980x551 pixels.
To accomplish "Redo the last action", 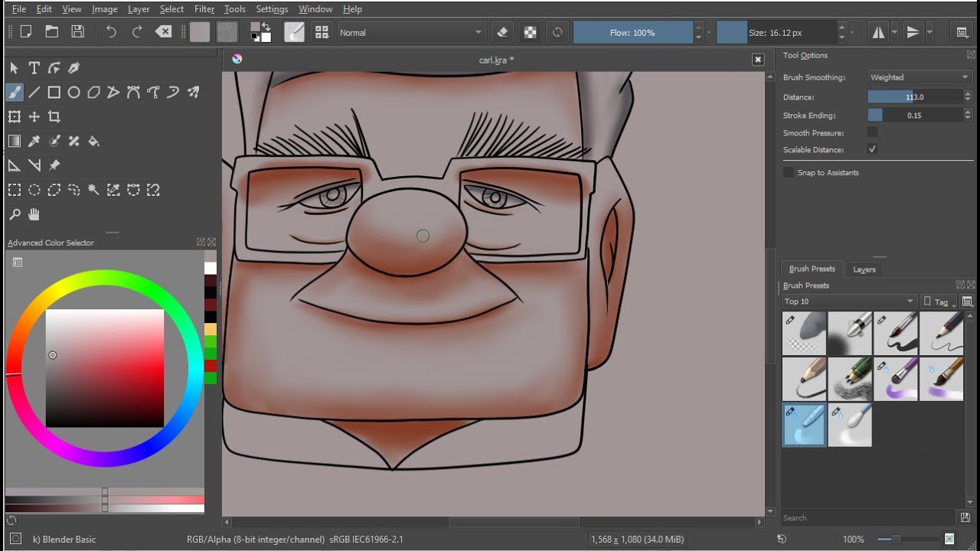I will [x=138, y=32].
